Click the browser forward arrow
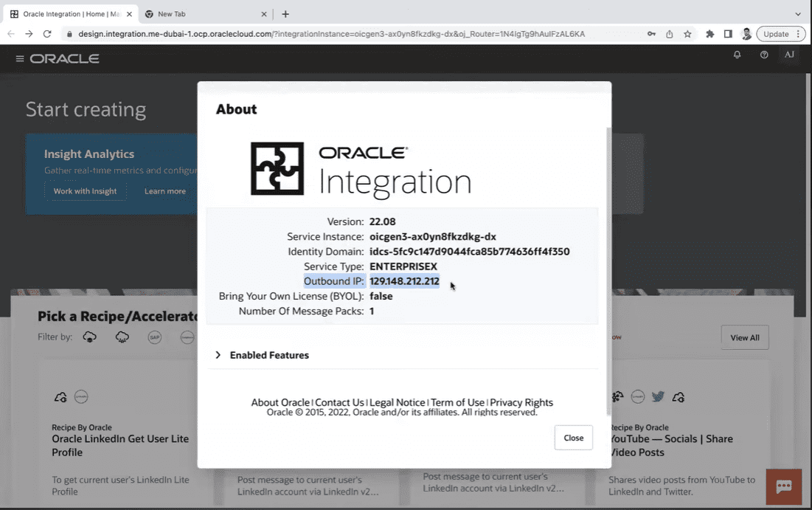This screenshot has width=812, height=510. coord(29,34)
